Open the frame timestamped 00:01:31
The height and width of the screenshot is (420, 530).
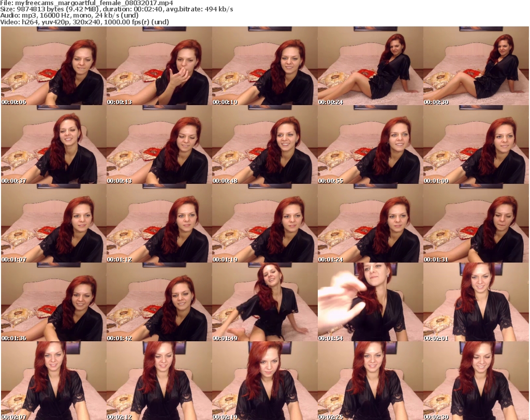pos(476,224)
